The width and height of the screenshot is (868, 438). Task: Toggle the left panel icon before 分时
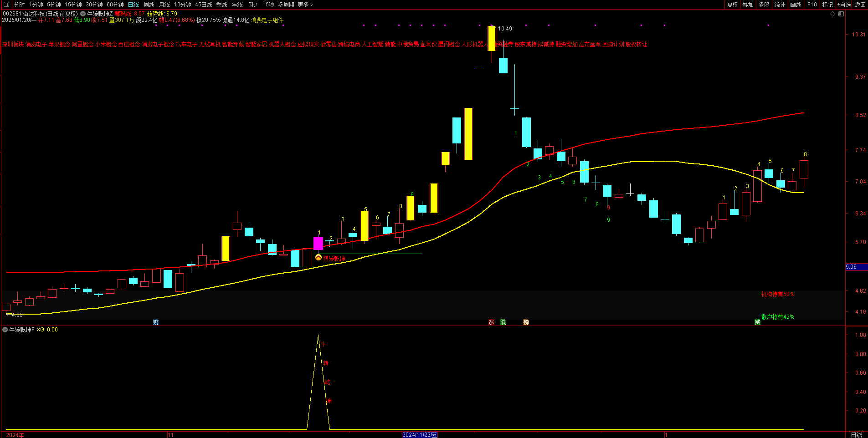6,5
